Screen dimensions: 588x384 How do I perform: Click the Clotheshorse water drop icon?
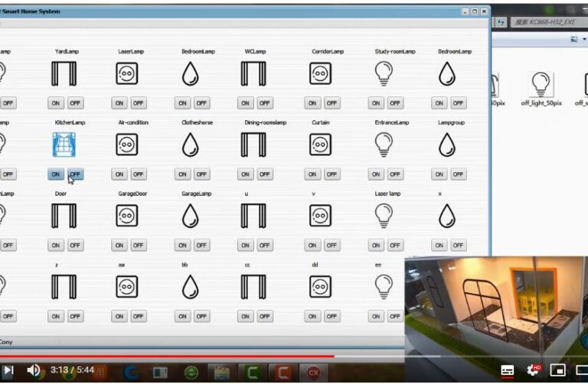[191, 145]
